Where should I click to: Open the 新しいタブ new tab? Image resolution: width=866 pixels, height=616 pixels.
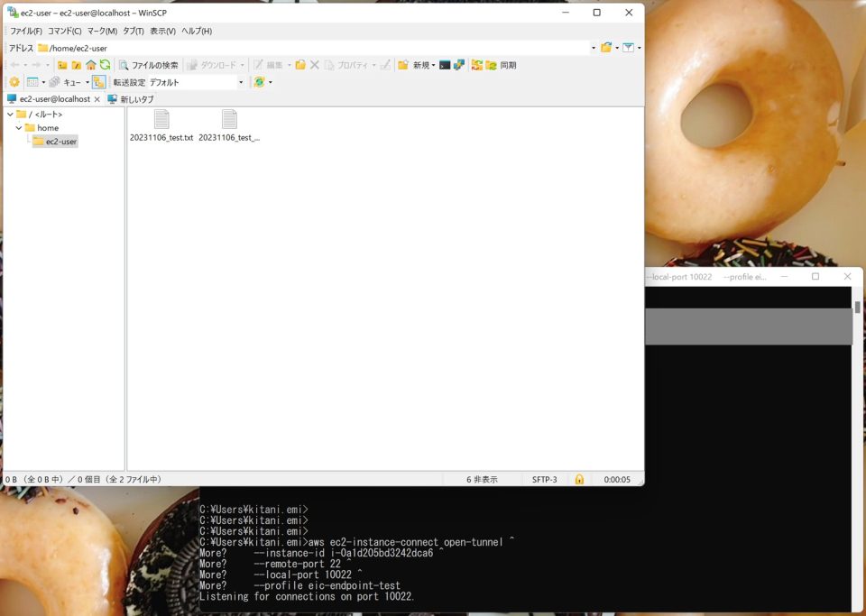131,99
